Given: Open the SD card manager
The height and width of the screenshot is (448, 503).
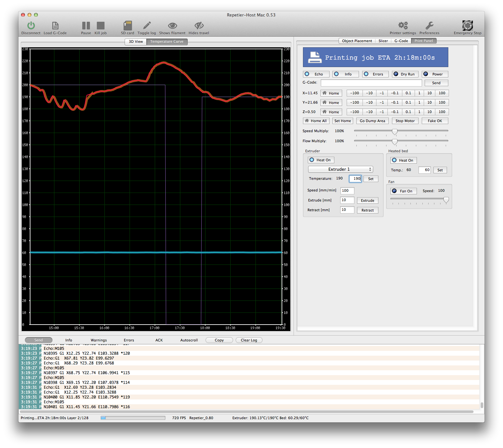Looking at the screenshot, I should pyautogui.click(x=128, y=26).
